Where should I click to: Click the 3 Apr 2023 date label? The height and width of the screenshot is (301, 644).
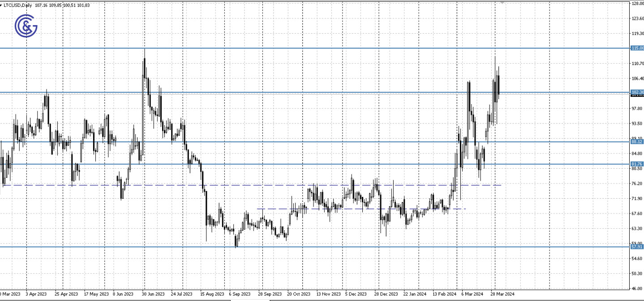pos(36,294)
